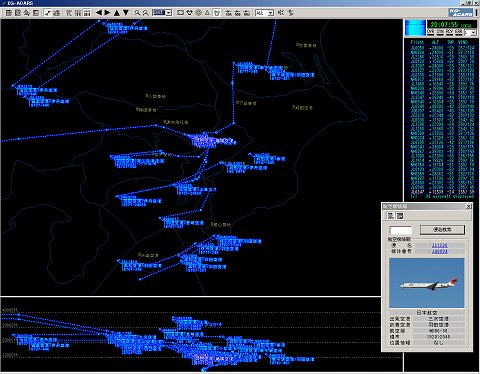Click the second aircraft icon before ALL dropdown
Image resolution: width=480 pixels, height=374 pixels.
[x=237, y=13]
